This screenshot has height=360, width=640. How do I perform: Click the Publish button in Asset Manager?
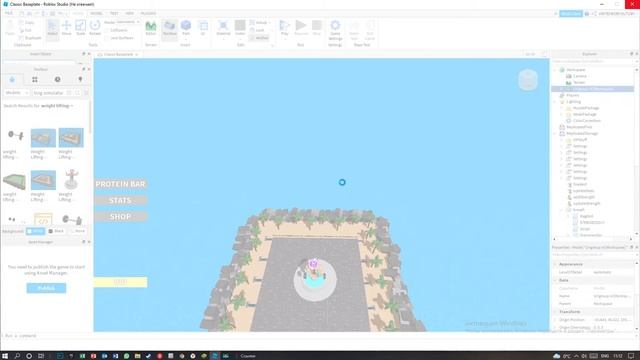coord(46,288)
